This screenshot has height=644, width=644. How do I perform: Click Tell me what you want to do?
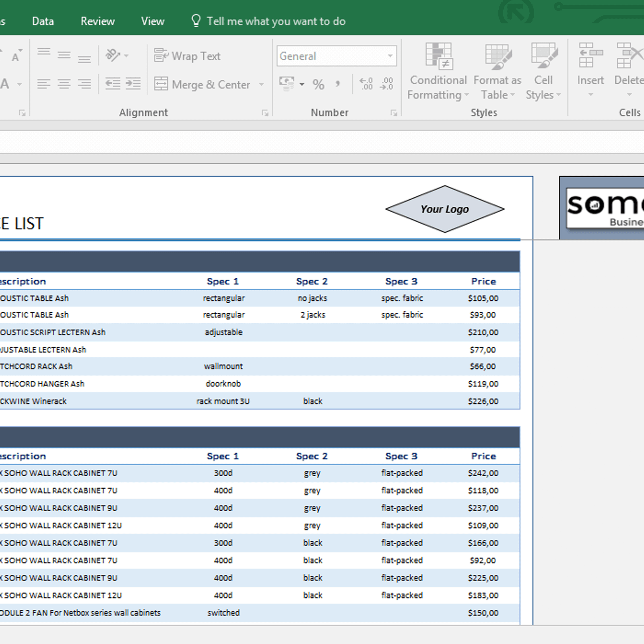(268, 21)
